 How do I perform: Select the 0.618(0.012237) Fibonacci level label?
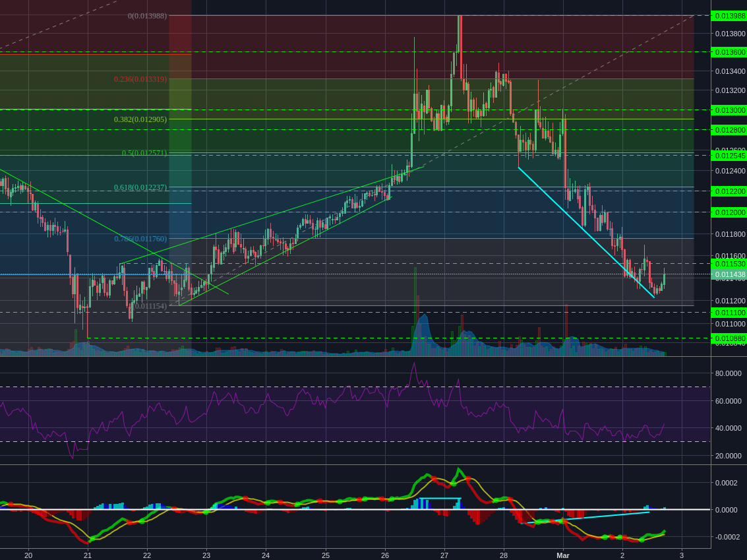point(140,187)
